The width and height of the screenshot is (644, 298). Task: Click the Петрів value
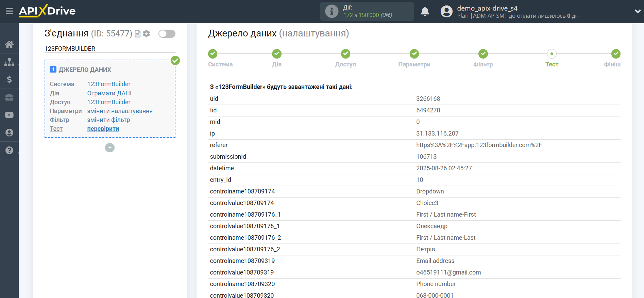[425, 249]
